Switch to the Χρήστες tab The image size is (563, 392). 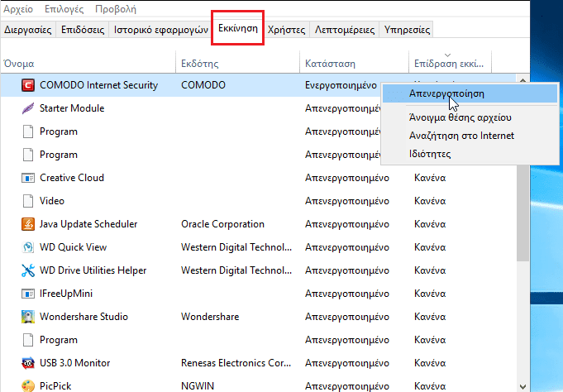(x=287, y=30)
